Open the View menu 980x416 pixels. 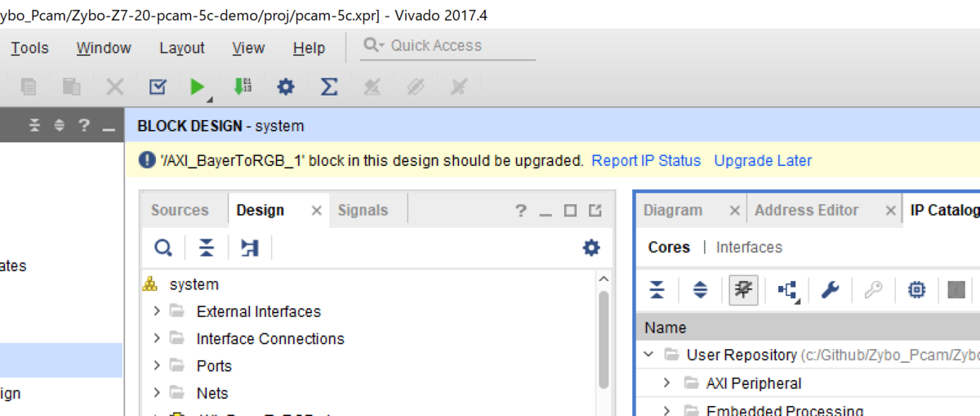pyautogui.click(x=248, y=48)
